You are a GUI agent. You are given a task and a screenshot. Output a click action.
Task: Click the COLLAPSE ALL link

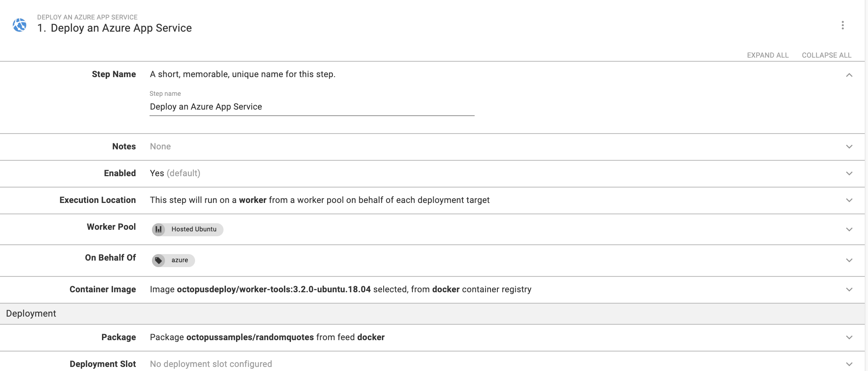pyautogui.click(x=827, y=55)
